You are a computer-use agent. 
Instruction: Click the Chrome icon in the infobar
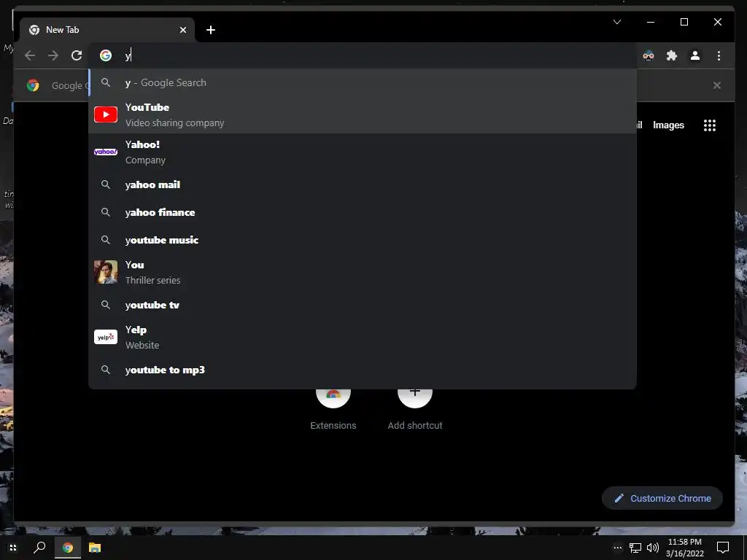tap(33, 85)
